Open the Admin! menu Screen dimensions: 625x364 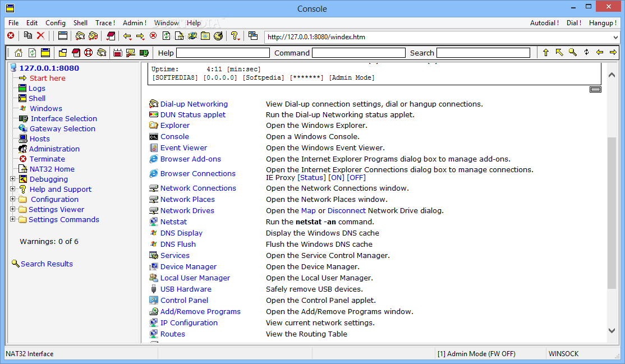point(134,23)
